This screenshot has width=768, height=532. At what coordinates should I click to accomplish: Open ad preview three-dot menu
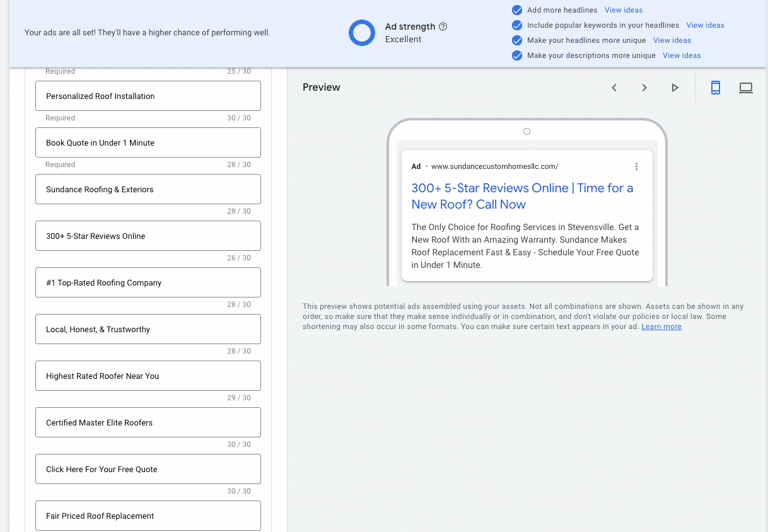(636, 166)
